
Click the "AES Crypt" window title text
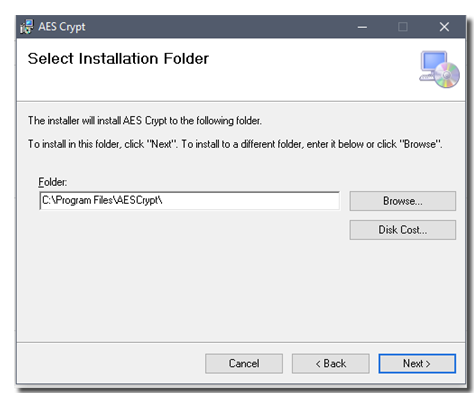tap(62, 27)
